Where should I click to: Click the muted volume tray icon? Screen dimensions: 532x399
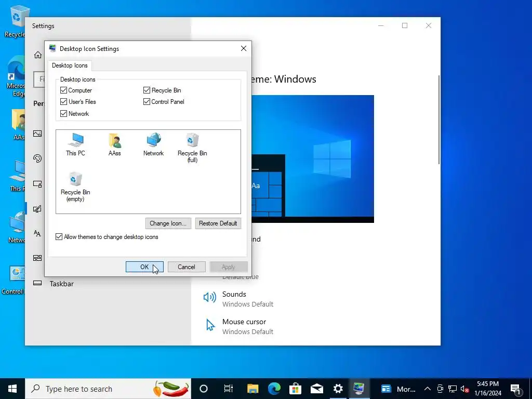point(465,389)
